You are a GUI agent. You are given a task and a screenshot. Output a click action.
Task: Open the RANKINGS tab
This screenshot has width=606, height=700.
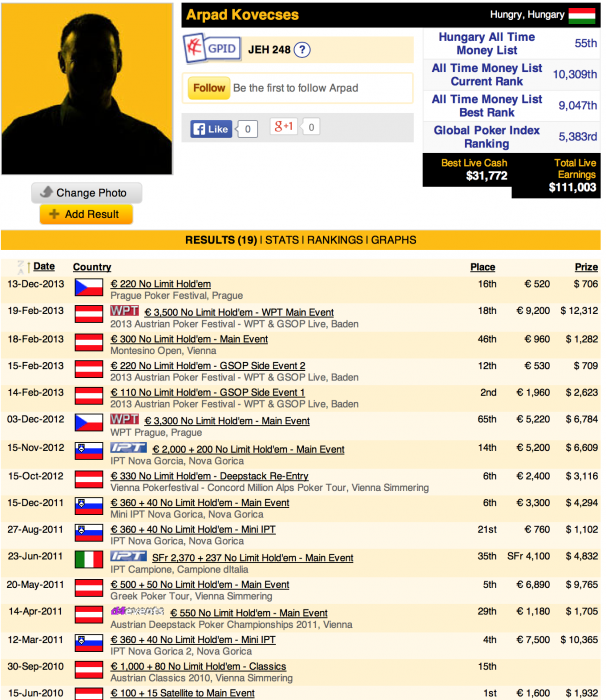coord(335,240)
